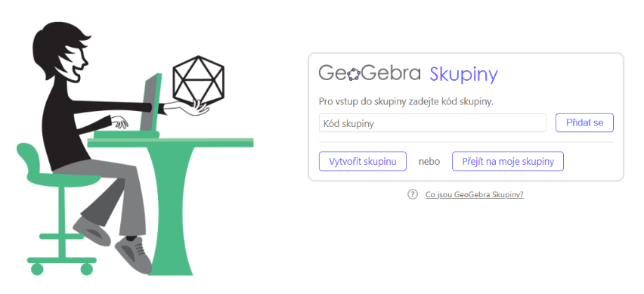Screen dimensions: 644x294
Task: Click the question mark help icon
Action: pos(413,194)
